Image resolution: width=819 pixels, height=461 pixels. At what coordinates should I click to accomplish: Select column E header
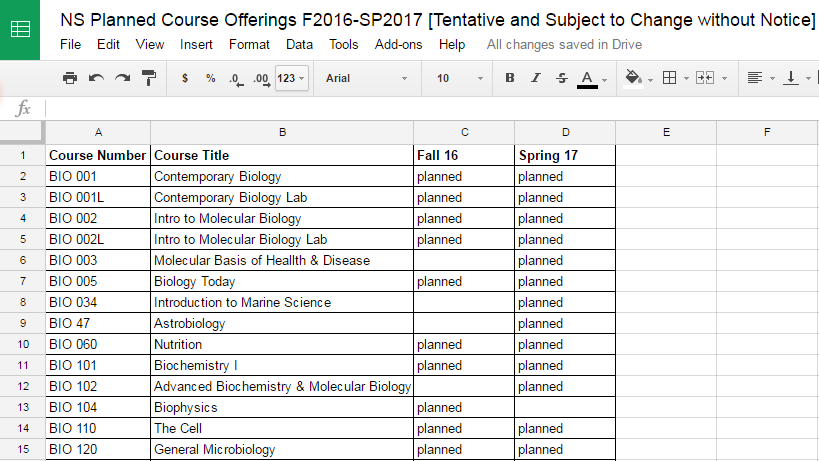[x=666, y=133]
